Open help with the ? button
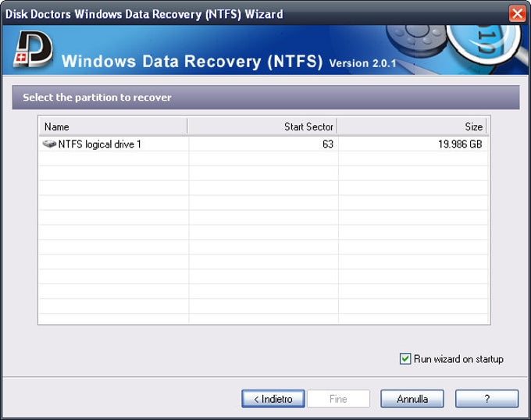 [x=486, y=399]
